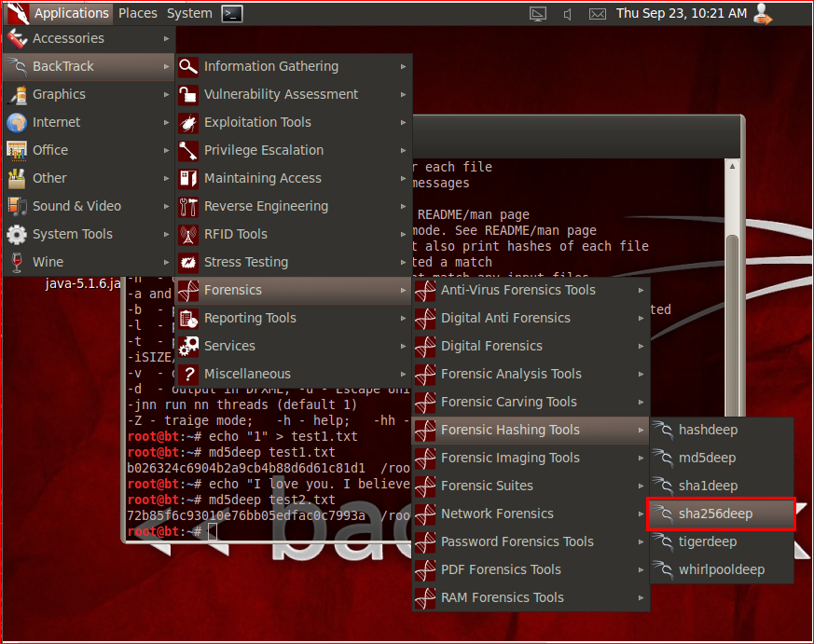The height and width of the screenshot is (644, 814).
Task: Open PDF Forensics Tools entry
Action: (531, 569)
